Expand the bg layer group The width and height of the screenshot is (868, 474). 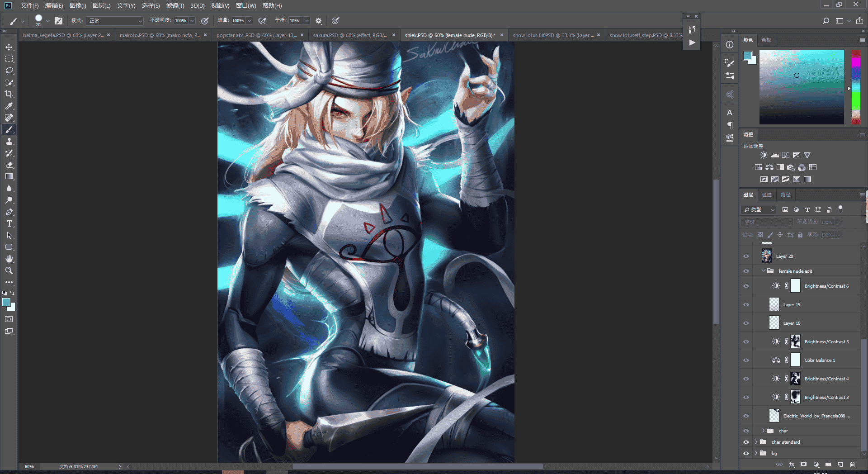(x=756, y=453)
